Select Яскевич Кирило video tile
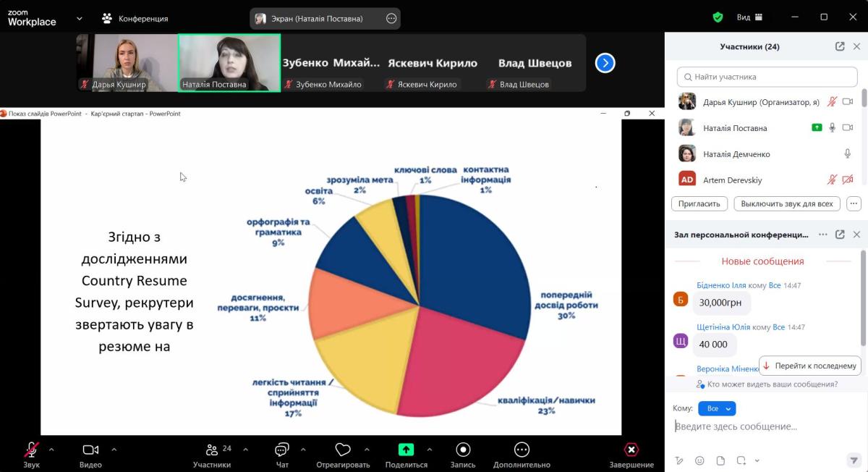 coord(433,63)
